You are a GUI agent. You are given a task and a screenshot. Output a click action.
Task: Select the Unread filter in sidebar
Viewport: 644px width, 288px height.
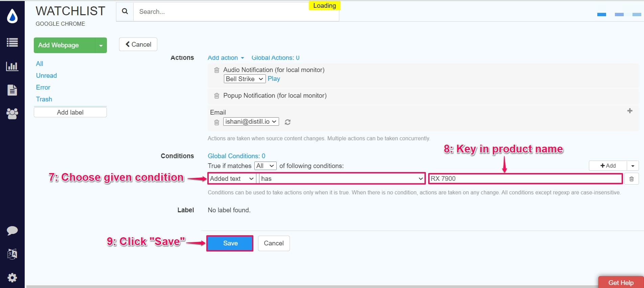[46, 75]
